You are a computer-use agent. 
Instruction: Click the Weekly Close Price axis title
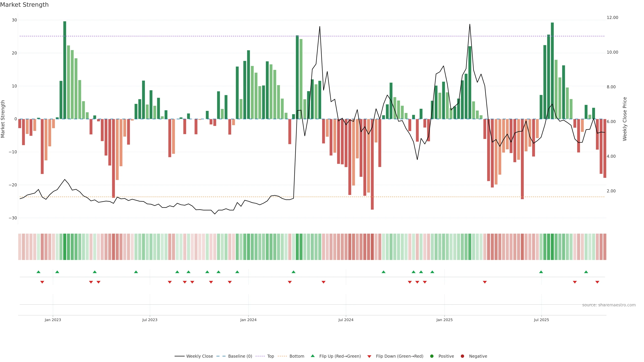click(625, 119)
